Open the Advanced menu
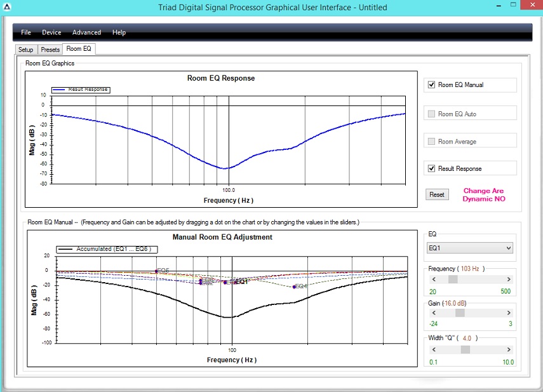 point(86,32)
